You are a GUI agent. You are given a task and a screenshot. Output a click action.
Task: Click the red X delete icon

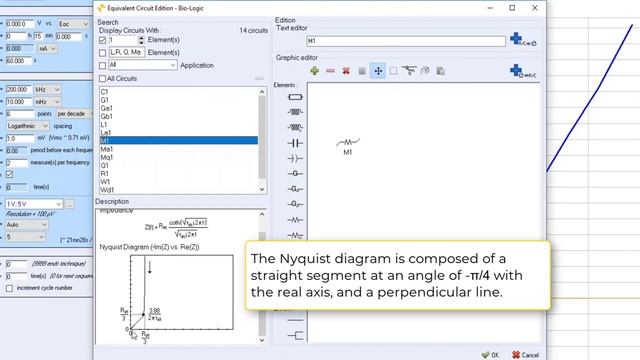[346, 71]
